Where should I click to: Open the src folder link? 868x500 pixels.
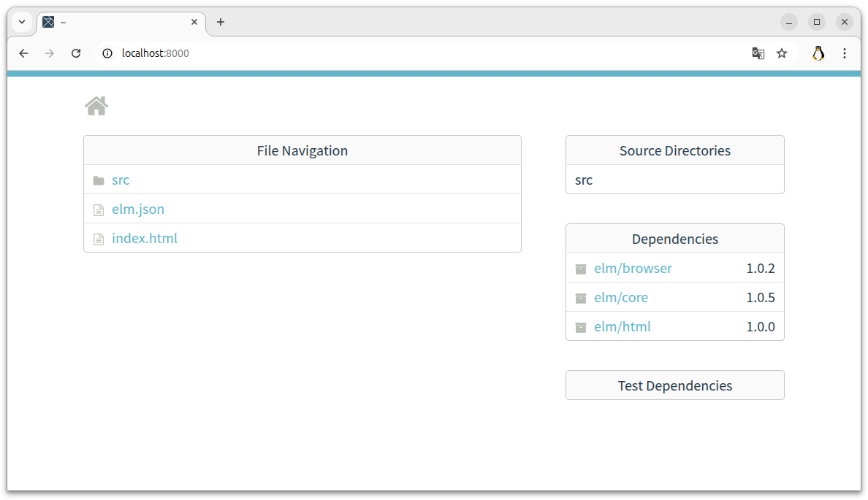coord(120,180)
